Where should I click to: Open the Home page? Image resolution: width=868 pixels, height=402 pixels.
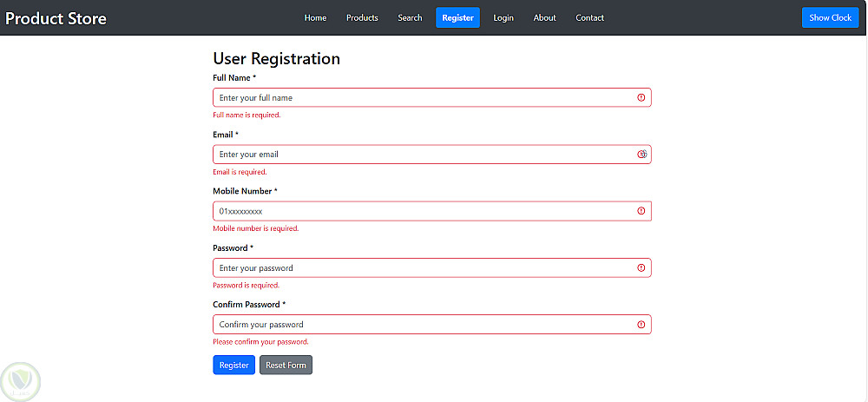click(315, 17)
